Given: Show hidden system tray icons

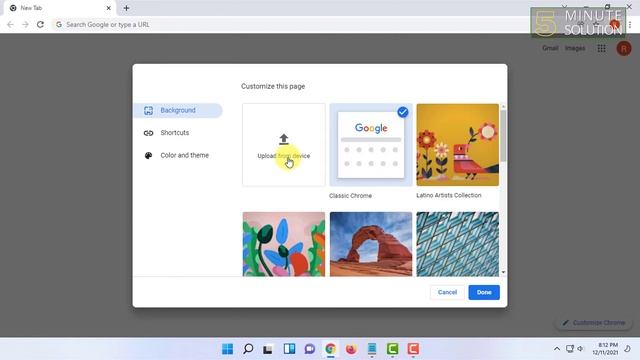Looking at the screenshot, I should click(557, 349).
